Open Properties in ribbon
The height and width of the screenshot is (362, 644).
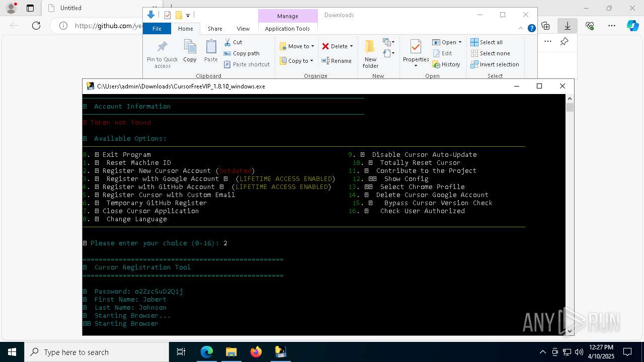click(x=416, y=51)
